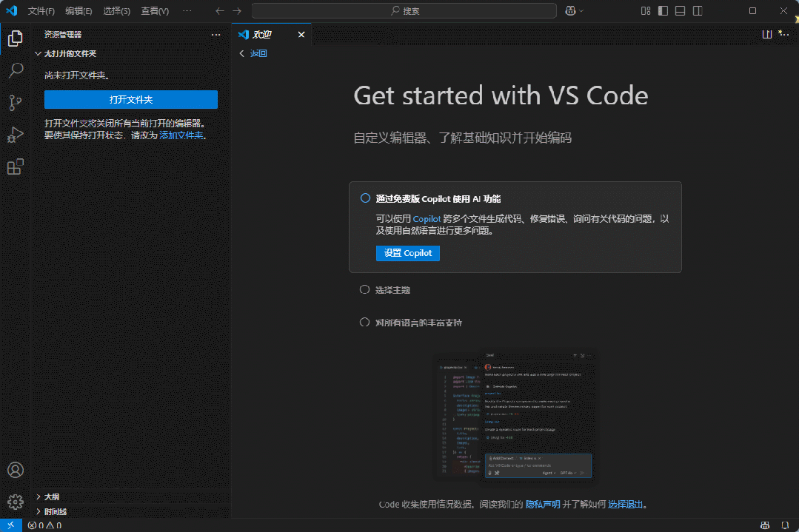The height and width of the screenshot is (532, 799).
Task: Open the Explorer view in activity bar
Action: [x=16, y=38]
